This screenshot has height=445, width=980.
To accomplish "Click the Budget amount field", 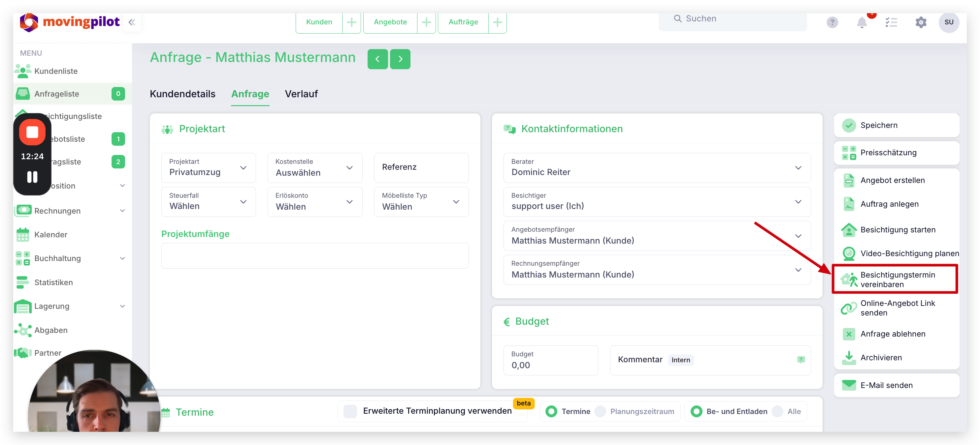I will coord(550,360).
